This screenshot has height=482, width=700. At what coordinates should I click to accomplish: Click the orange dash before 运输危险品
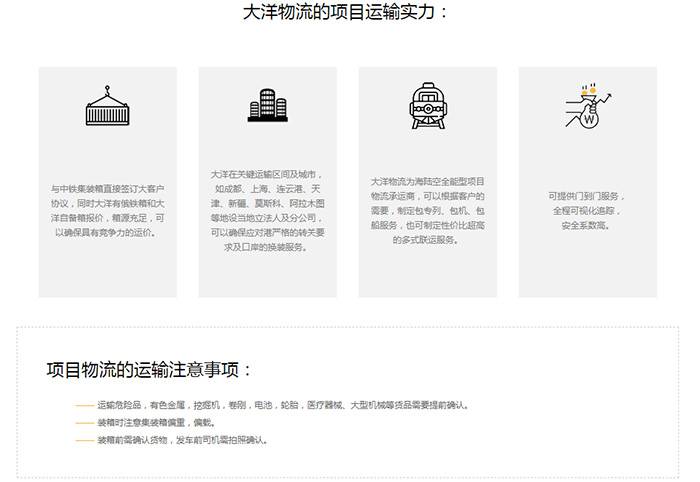(x=84, y=406)
